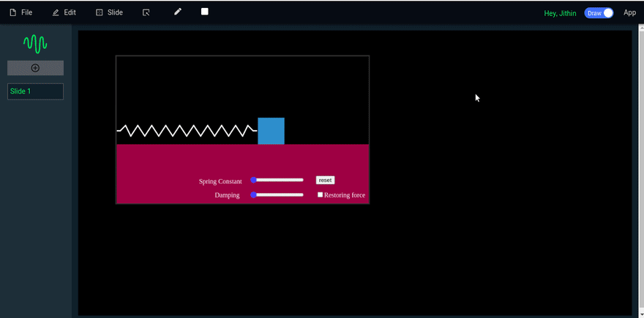Open the Slide menu

point(109,12)
